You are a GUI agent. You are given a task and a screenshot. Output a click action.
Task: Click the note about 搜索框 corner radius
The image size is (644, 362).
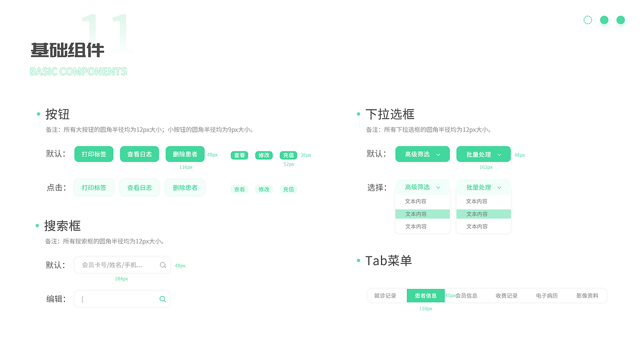pos(106,241)
